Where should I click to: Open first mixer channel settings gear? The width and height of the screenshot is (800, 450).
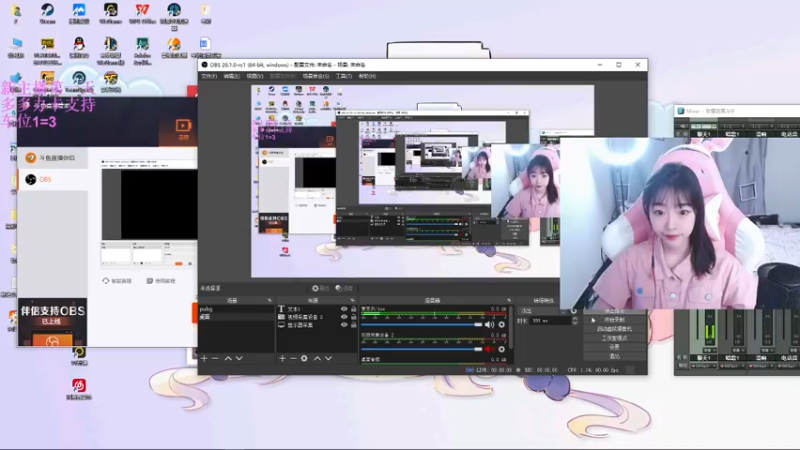pyautogui.click(x=502, y=324)
